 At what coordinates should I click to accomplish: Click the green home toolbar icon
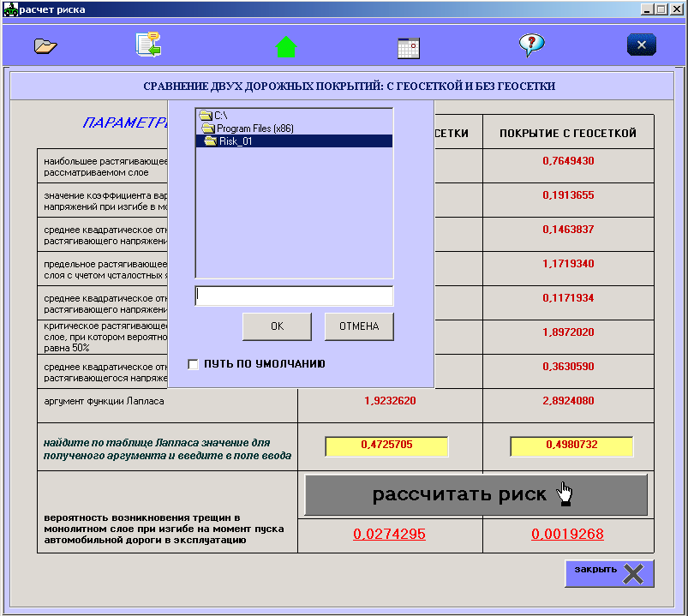click(286, 46)
